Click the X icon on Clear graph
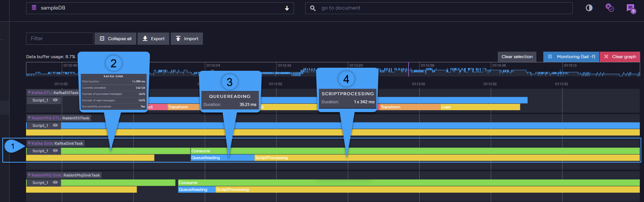Screen dimensions: 644x202 coord(606,57)
